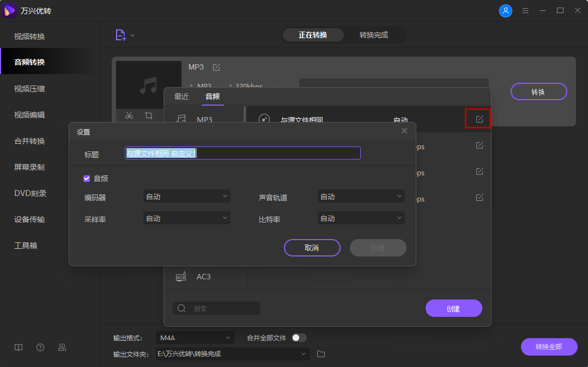This screenshot has width=588, height=367.
Task: Open the add files icon at top left
Action: (x=120, y=34)
